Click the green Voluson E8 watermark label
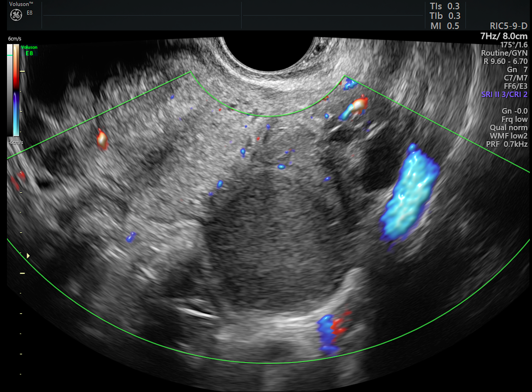This screenshot has width=532, height=392. click(x=29, y=50)
